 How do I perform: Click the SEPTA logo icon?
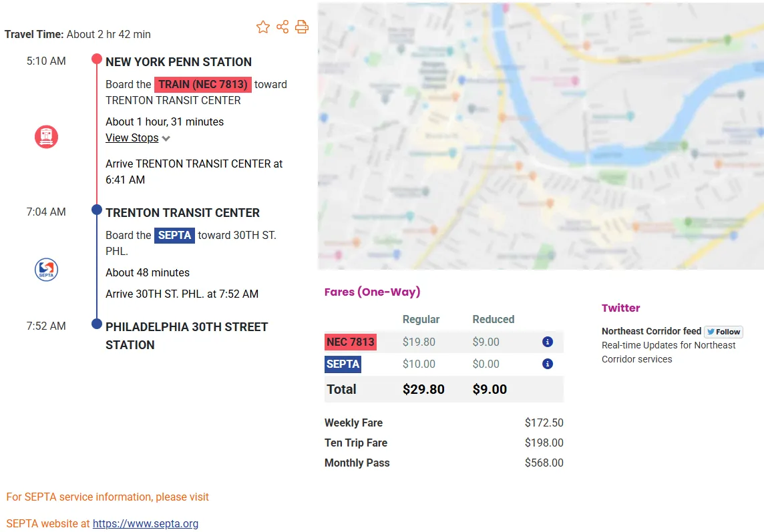pos(47,270)
